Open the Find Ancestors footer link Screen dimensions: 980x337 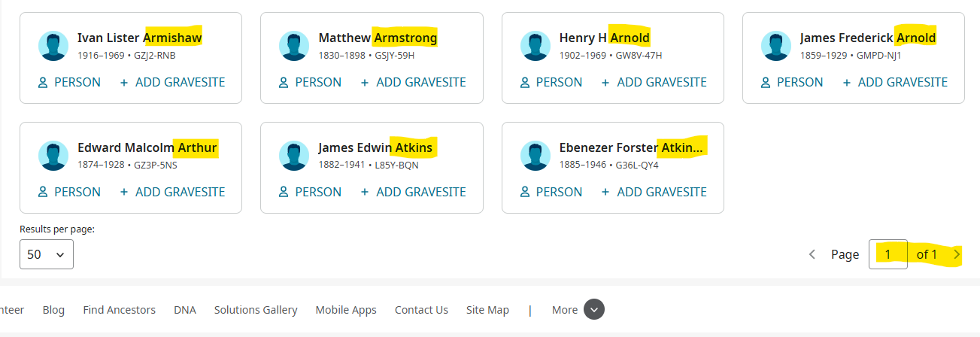point(120,310)
